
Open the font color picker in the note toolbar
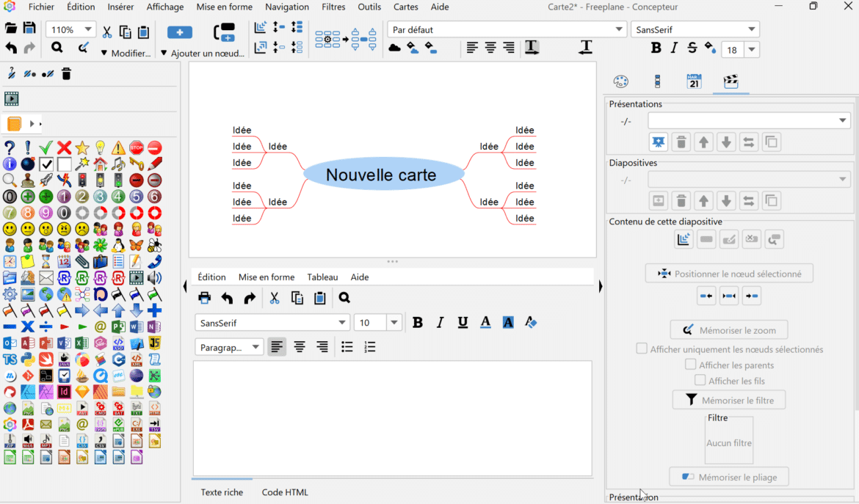click(485, 322)
